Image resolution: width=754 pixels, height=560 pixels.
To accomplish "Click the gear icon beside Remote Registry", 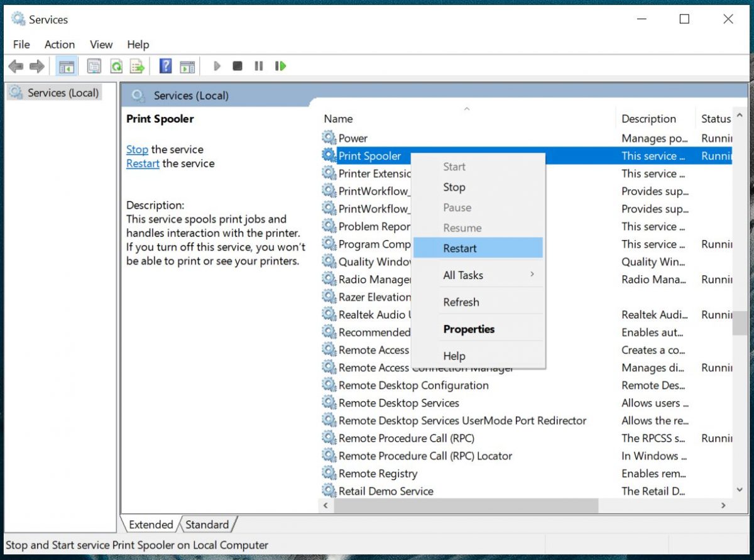I will [329, 473].
